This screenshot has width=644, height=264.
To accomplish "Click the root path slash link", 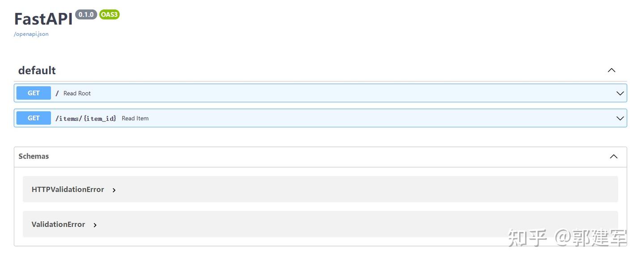I will (x=57, y=93).
